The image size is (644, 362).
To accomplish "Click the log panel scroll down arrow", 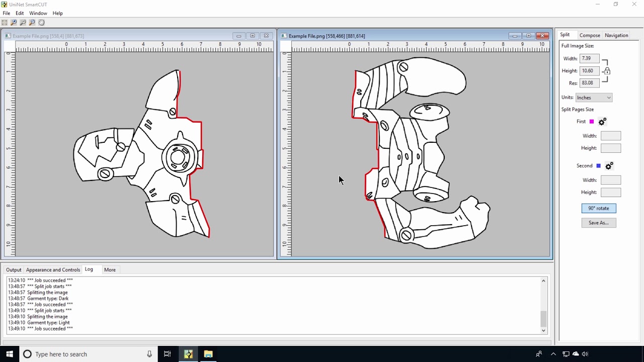I will click(543, 330).
